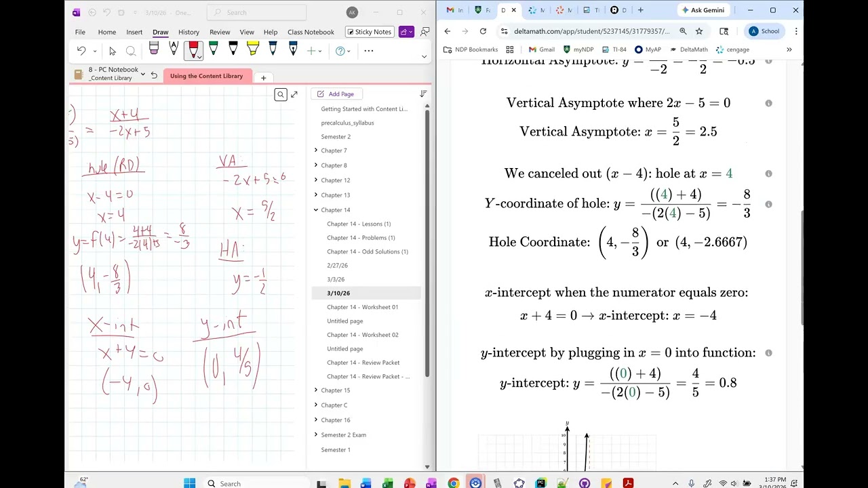Click the Sticky Notes button
This screenshot has height=488, width=868.
click(x=370, y=32)
